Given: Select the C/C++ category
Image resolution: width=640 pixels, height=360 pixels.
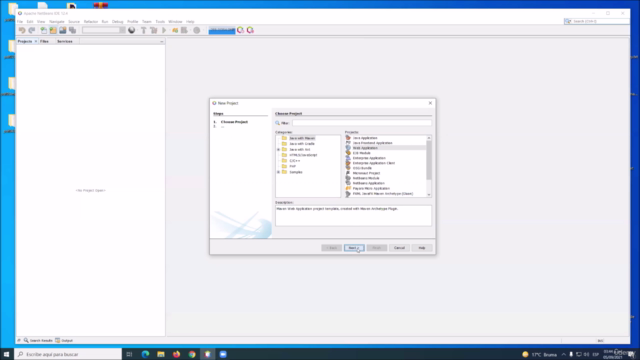Looking at the screenshot, I should tap(295, 161).
